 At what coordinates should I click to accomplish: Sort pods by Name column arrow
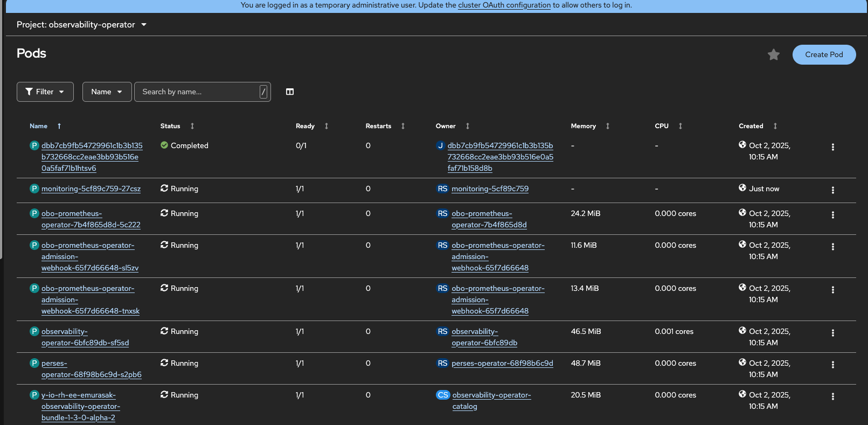59,126
